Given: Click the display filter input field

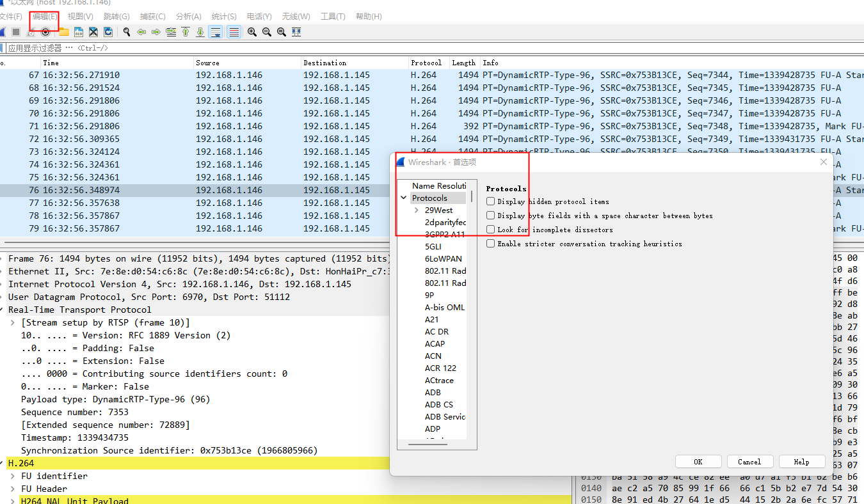Looking at the screenshot, I should pyautogui.click(x=256, y=47).
